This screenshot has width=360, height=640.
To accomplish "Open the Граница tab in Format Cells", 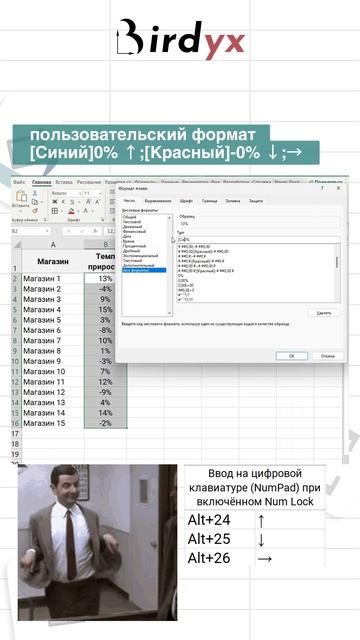I will point(209,201).
